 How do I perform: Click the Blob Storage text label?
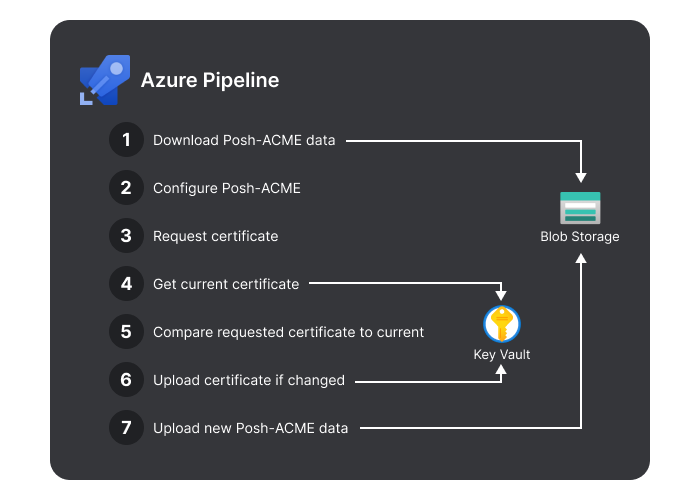pos(580,237)
